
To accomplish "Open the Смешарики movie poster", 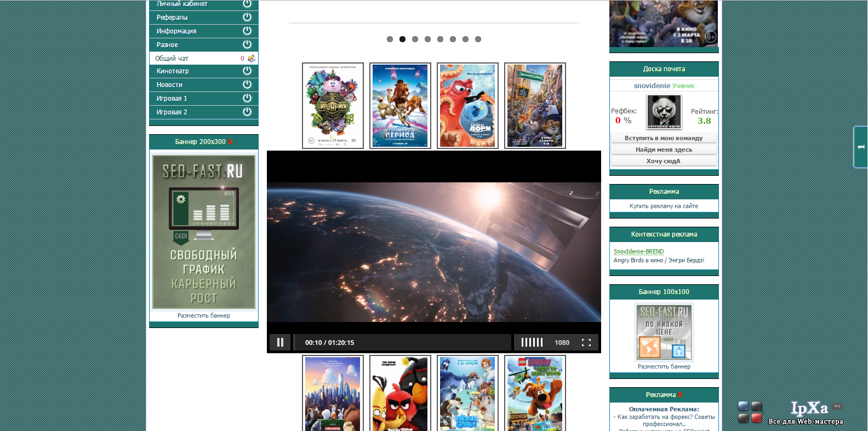I will (333, 106).
